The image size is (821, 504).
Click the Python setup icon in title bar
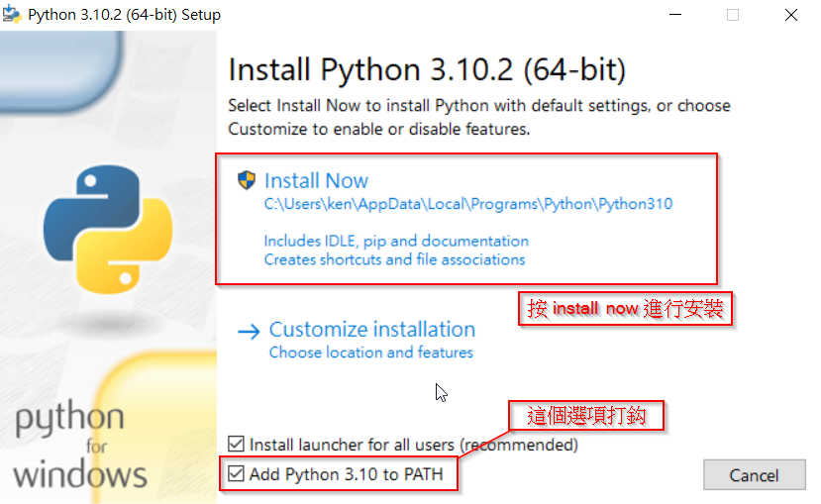tap(13, 15)
